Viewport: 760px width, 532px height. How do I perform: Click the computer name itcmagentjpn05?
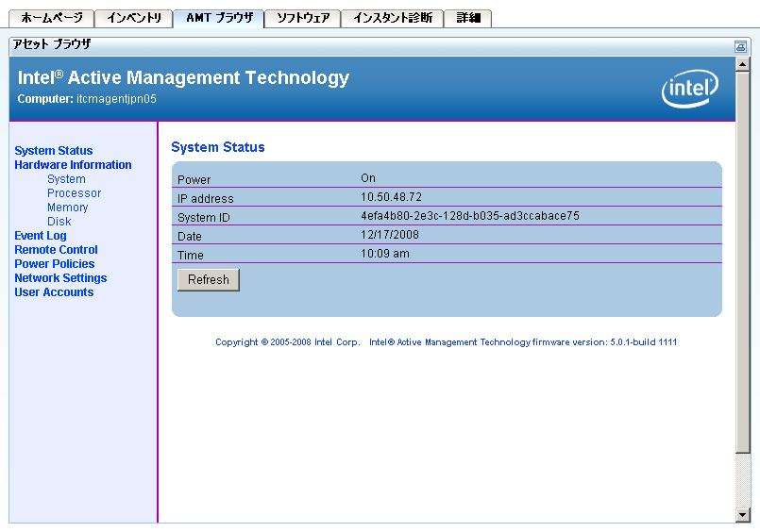click(x=116, y=99)
